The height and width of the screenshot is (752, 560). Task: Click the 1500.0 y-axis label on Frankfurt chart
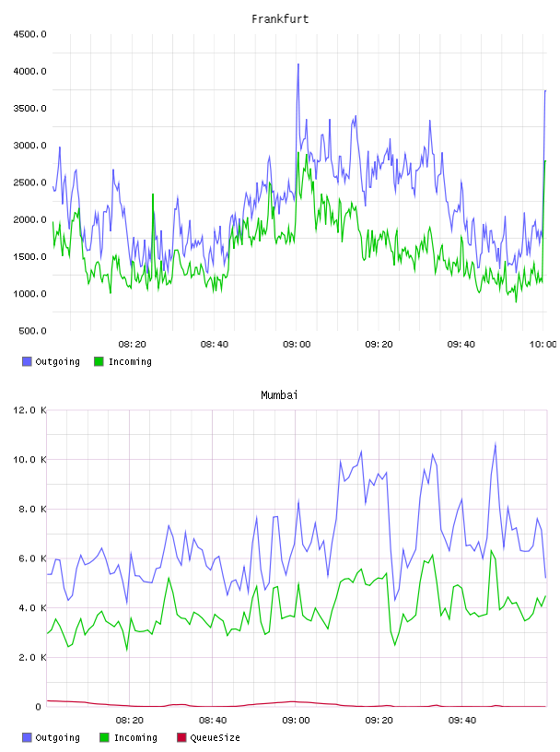(29, 256)
